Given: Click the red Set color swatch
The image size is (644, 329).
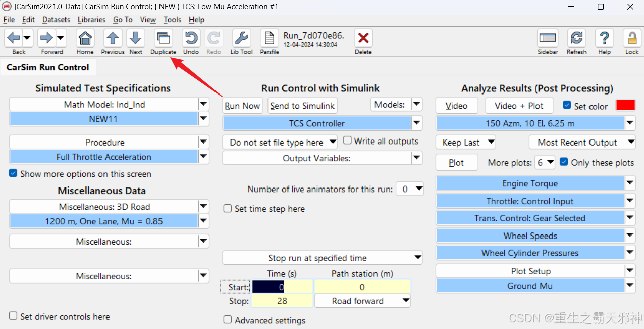Looking at the screenshot, I should (626, 106).
